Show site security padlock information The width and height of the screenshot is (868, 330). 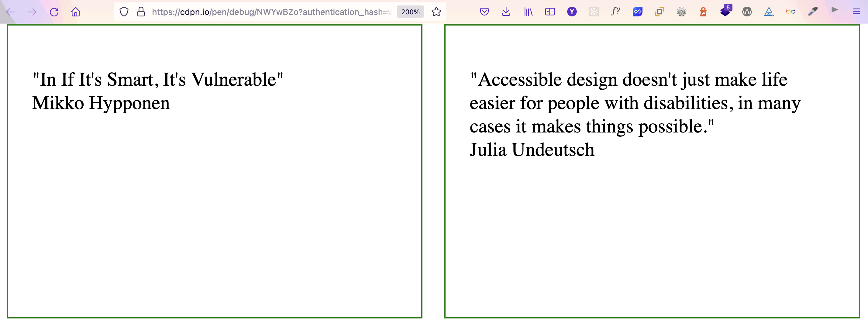click(x=141, y=12)
